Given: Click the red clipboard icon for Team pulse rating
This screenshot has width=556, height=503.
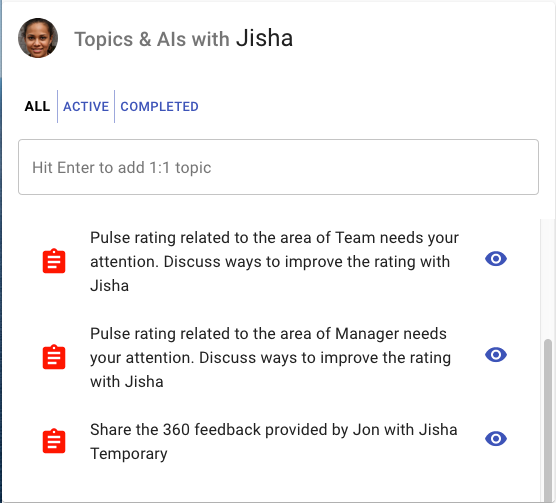Looking at the screenshot, I should click(x=54, y=261).
